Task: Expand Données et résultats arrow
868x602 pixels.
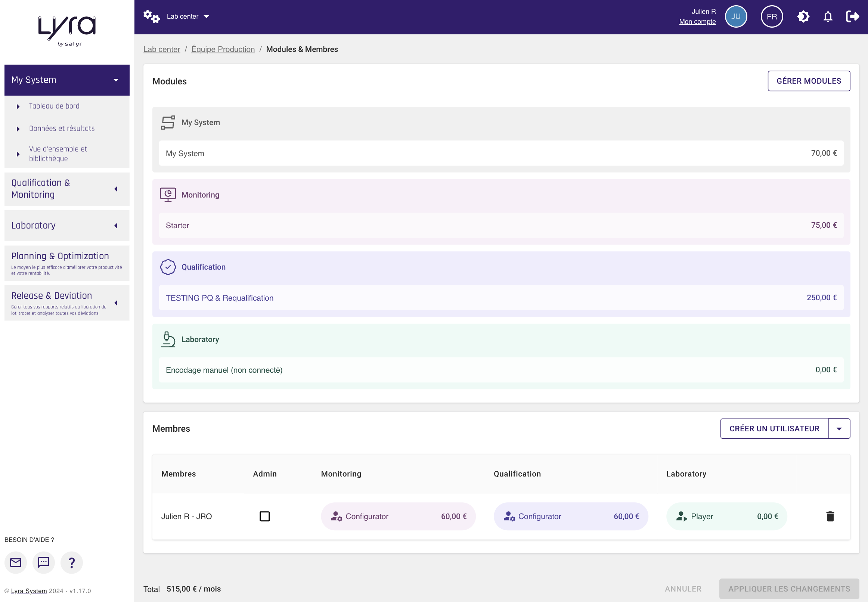Action: tap(18, 129)
